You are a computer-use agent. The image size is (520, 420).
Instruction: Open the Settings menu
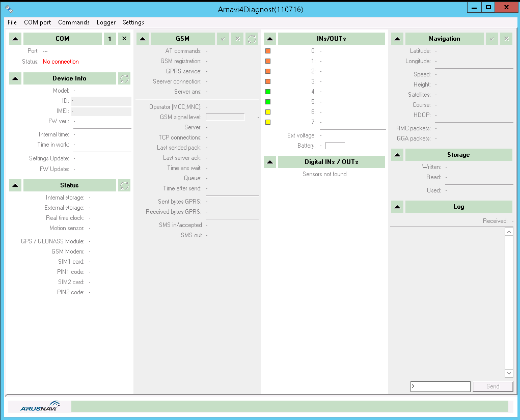(133, 22)
